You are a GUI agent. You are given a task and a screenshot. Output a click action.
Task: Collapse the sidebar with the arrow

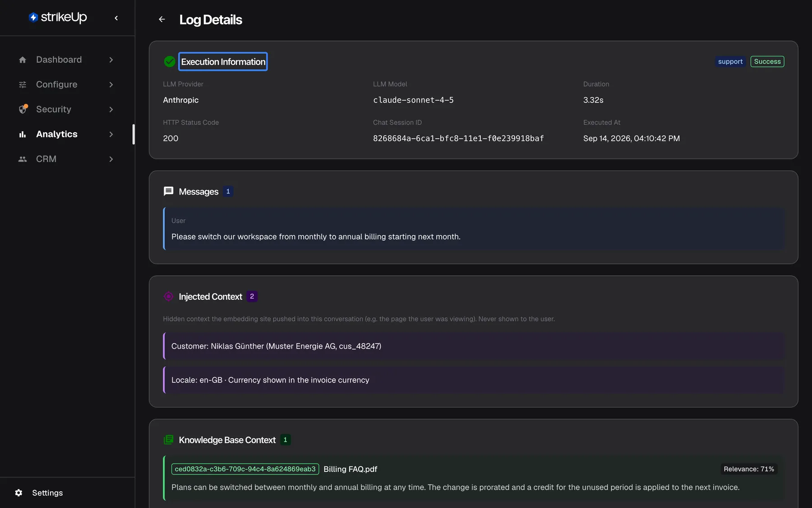[116, 18]
